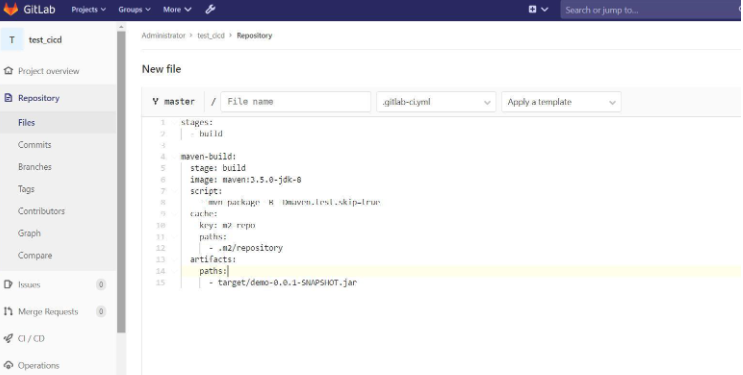743x375 pixels.
Task: Select Commits in repository submenu
Action: 35,145
